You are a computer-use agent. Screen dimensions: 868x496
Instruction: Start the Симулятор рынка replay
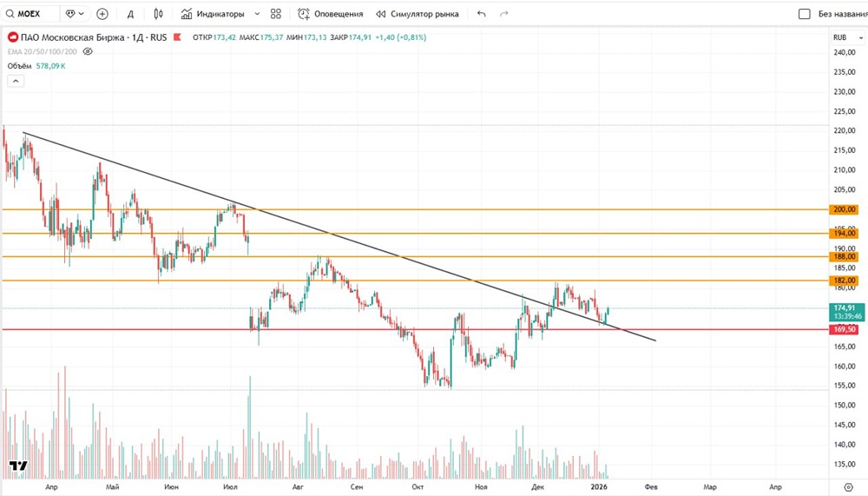[x=418, y=14]
